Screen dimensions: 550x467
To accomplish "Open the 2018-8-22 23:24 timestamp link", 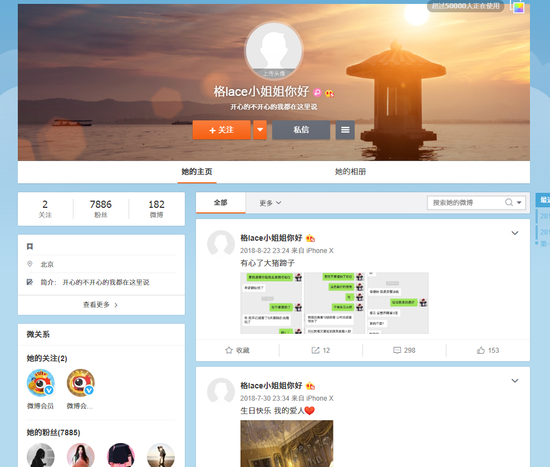I will pos(264,251).
